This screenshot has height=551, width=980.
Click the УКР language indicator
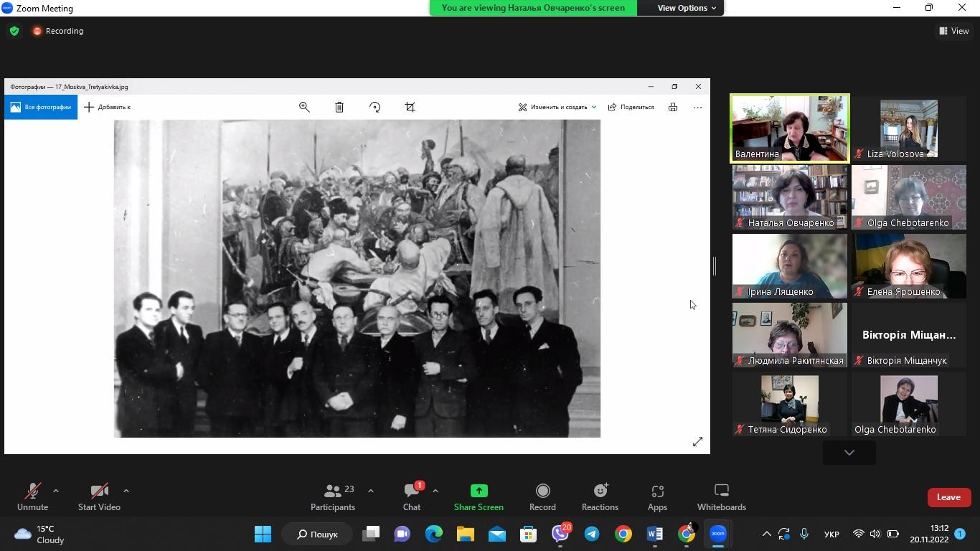pos(831,534)
